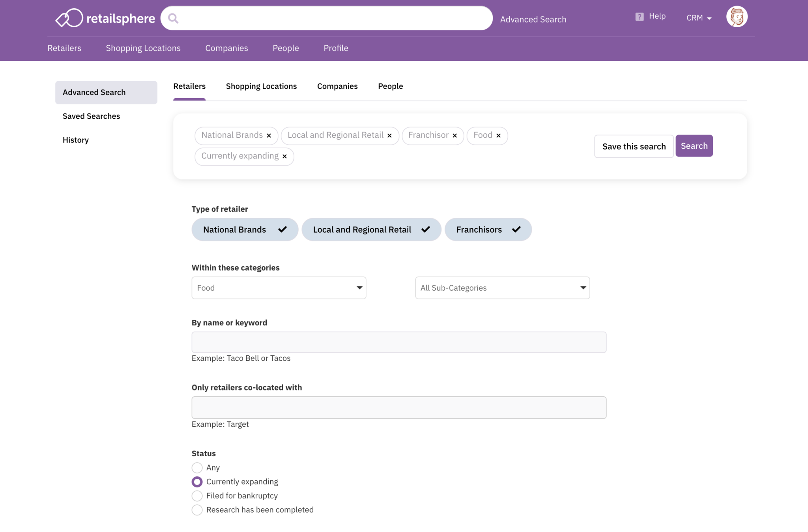Screen dimensions: 808x532
Task: Click the magnifying glass search icon
Action: click(173, 18)
